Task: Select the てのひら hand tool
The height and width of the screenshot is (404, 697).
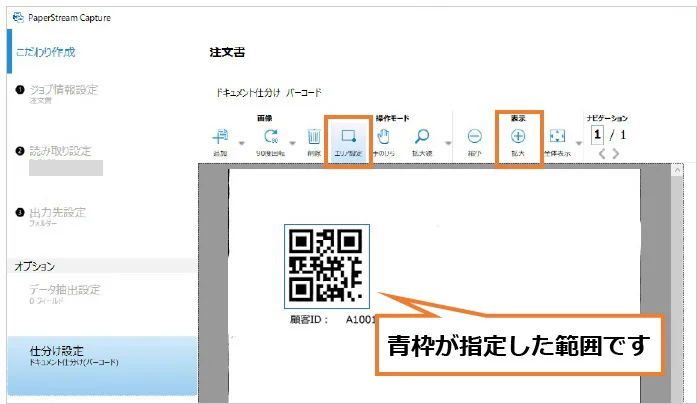Action: pos(383,136)
